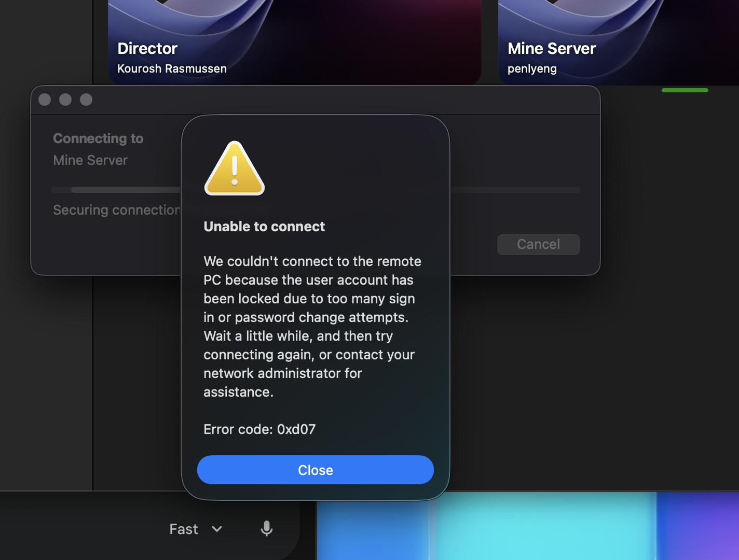This screenshot has width=739, height=560.
Task: Select the error code 0xd07 text
Action: pyautogui.click(x=259, y=429)
